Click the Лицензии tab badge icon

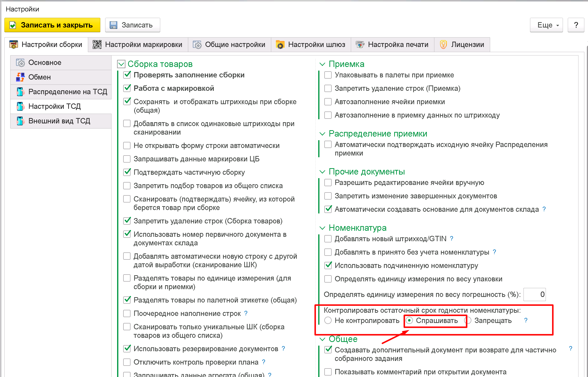pyautogui.click(x=443, y=45)
